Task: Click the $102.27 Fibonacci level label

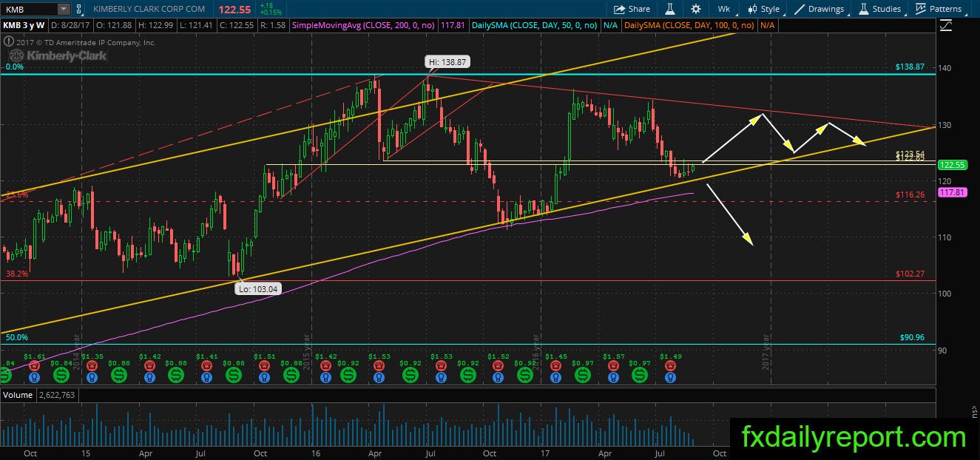Action: pyautogui.click(x=909, y=274)
